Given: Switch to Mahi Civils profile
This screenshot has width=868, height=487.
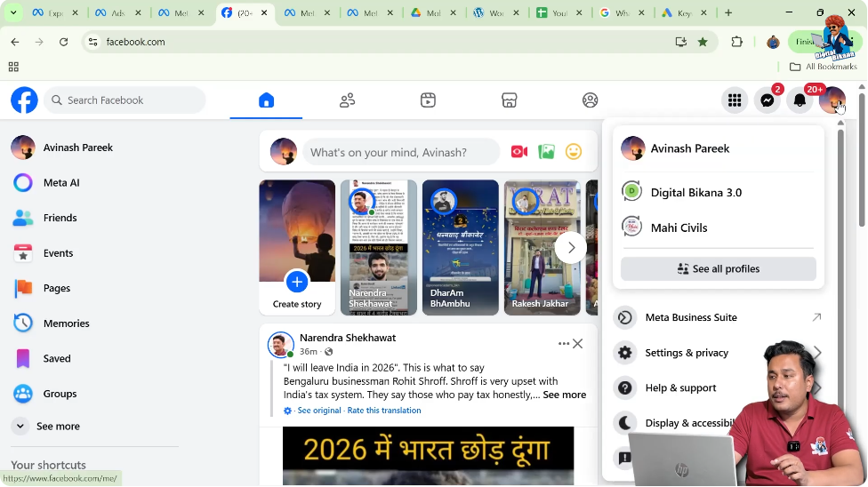Looking at the screenshot, I should (x=718, y=228).
